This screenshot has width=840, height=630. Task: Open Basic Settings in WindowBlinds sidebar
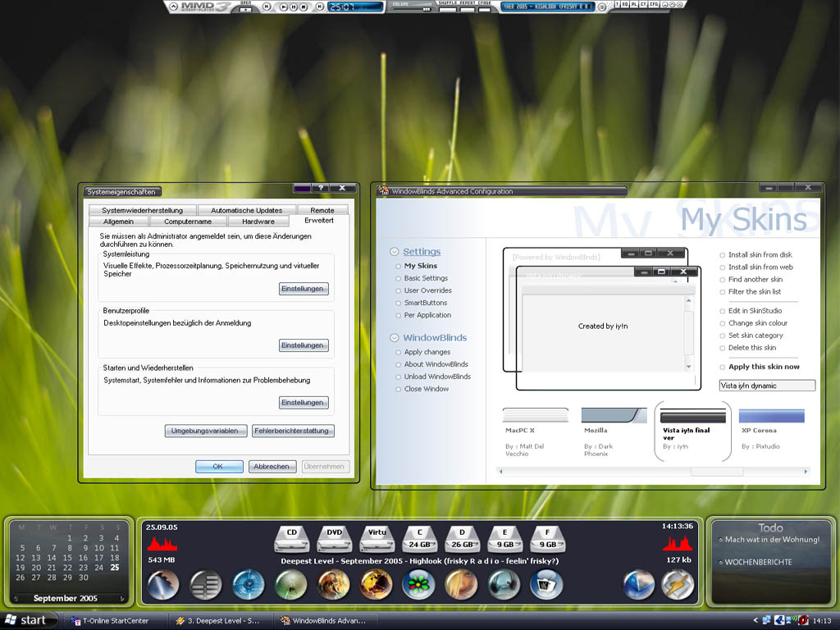(426, 278)
